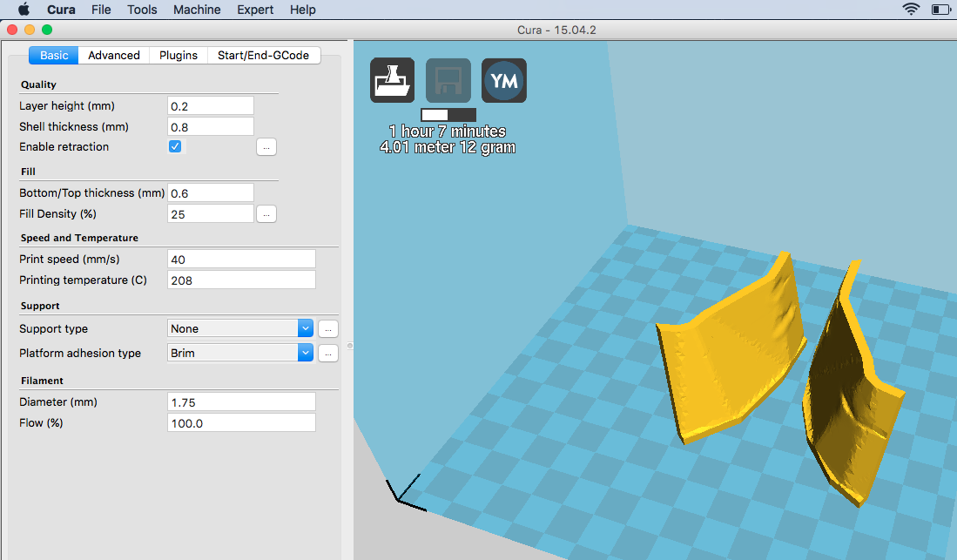Open Fill Density extra settings button
Screen dimensions: 957x560
[266, 214]
